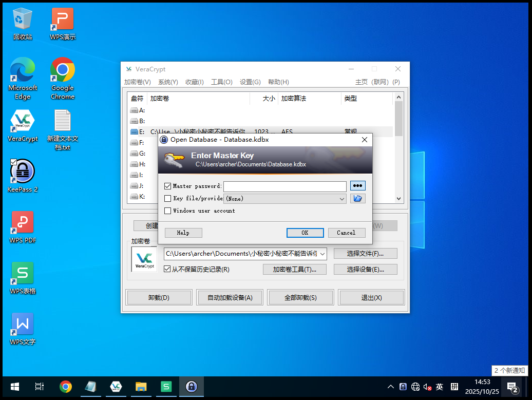Select KeePass in the taskbar
532x400 pixels.
192,387
